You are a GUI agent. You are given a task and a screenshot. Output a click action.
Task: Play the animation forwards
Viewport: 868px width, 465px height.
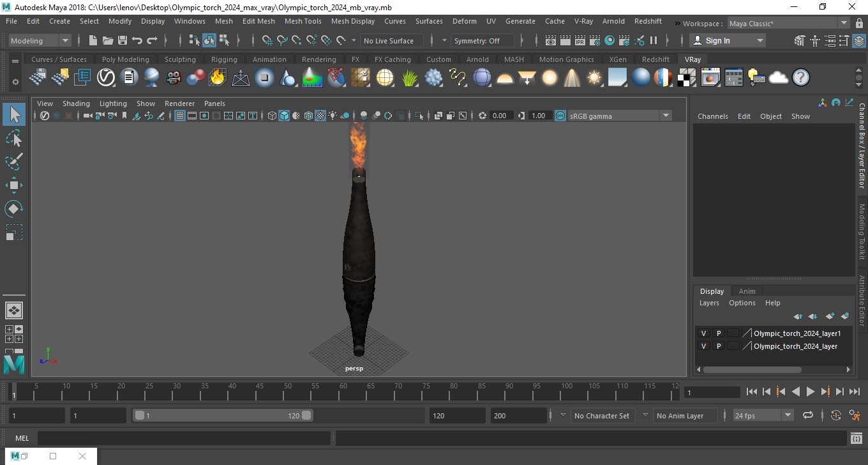(810, 392)
